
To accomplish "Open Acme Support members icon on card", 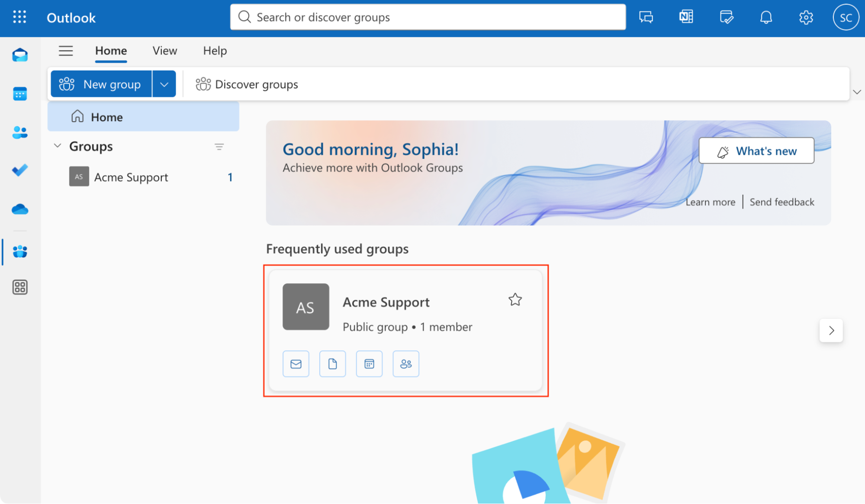I will [x=406, y=364].
